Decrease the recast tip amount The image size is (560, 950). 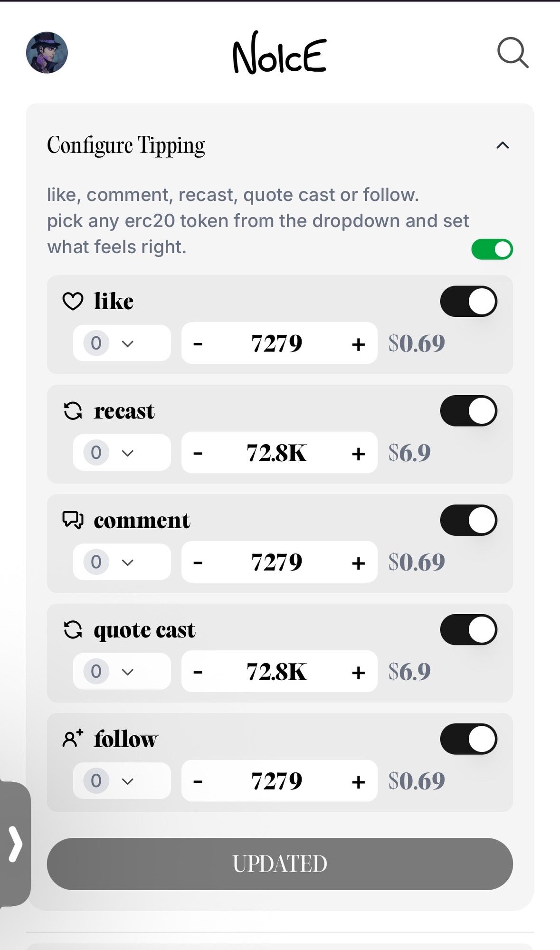coord(198,453)
